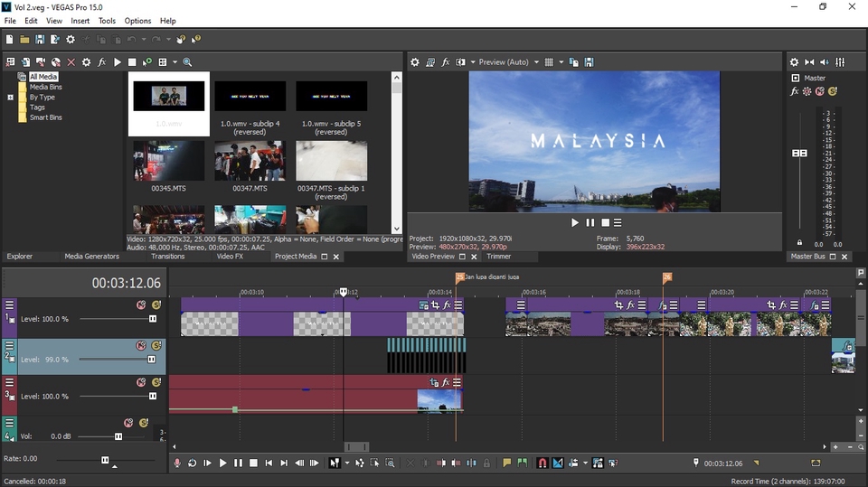Open the Insert menu
Image resolution: width=868 pixels, height=487 pixels.
tap(80, 21)
